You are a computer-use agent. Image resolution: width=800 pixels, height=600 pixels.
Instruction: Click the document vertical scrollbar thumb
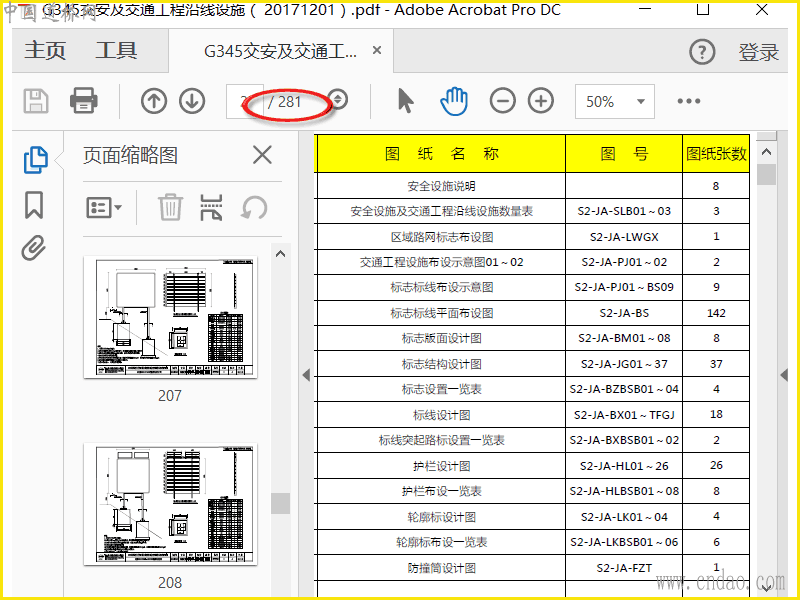766,174
